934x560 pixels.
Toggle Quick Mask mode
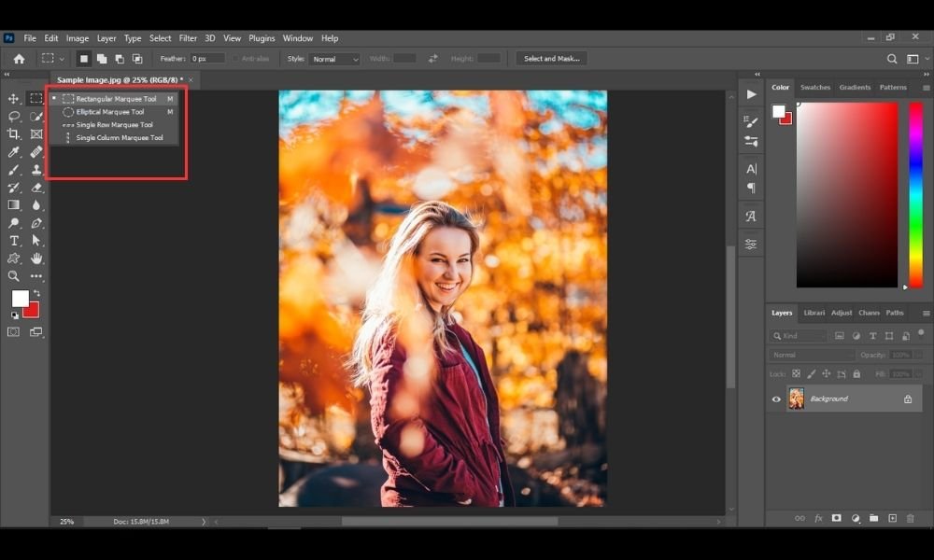click(x=13, y=332)
